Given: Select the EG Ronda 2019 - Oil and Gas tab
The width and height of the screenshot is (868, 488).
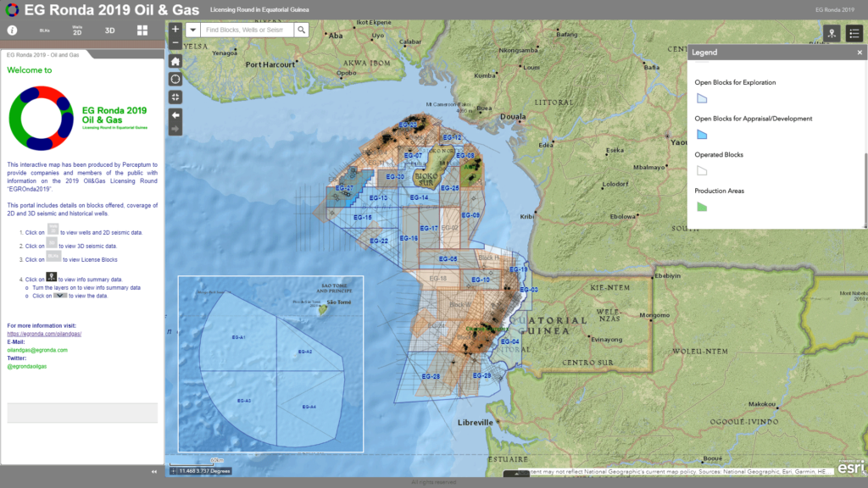Looking at the screenshot, I should [43, 55].
